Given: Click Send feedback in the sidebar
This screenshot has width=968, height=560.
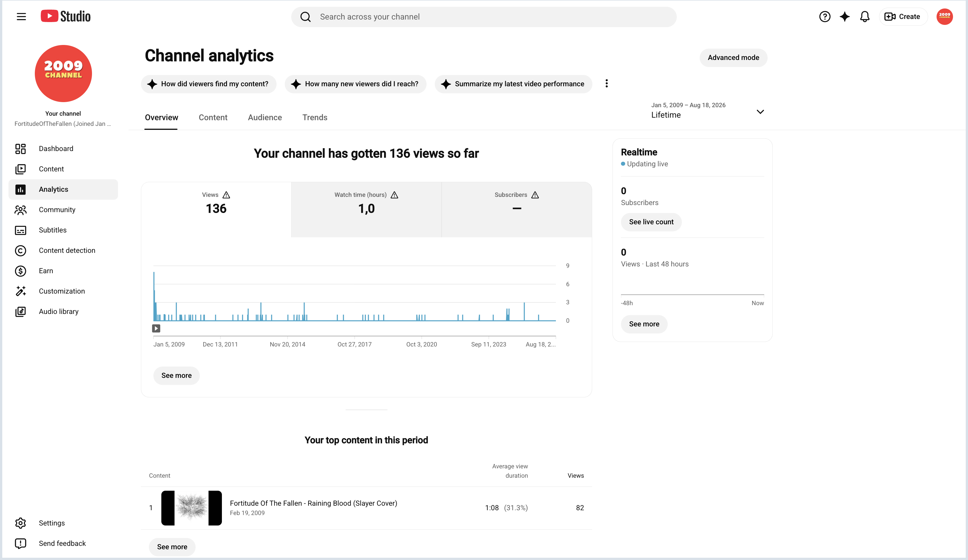Looking at the screenshot, I should [x=63, y=543].
